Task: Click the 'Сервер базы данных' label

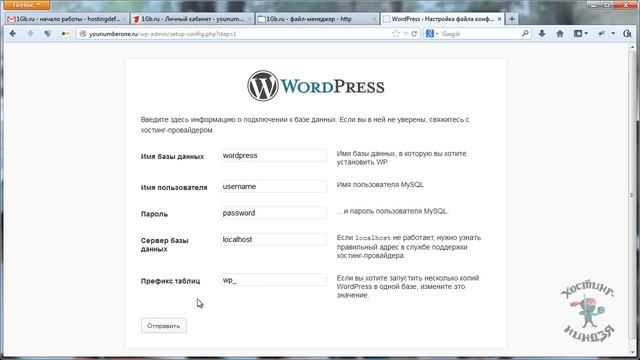Action: (x=164, y=244)
